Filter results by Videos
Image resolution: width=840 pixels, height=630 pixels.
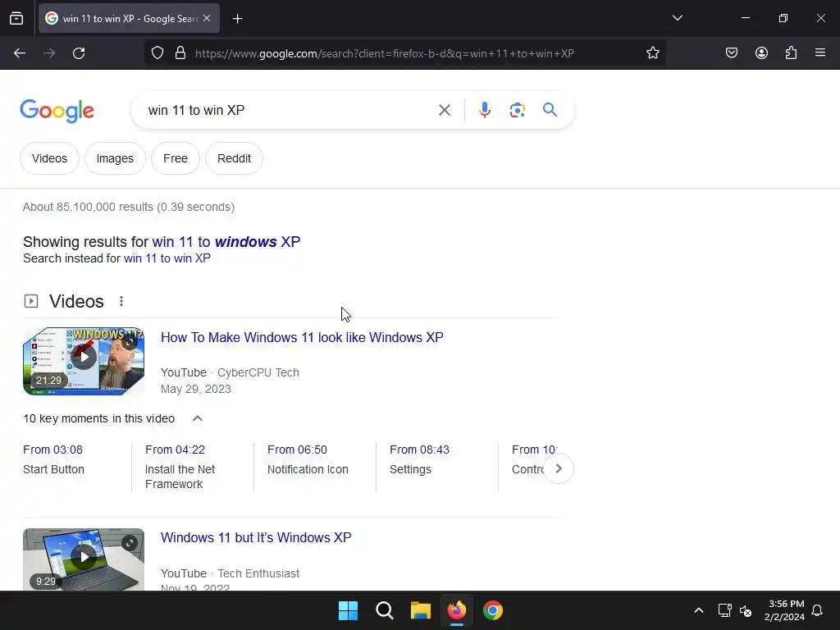(x=49, y=158)
